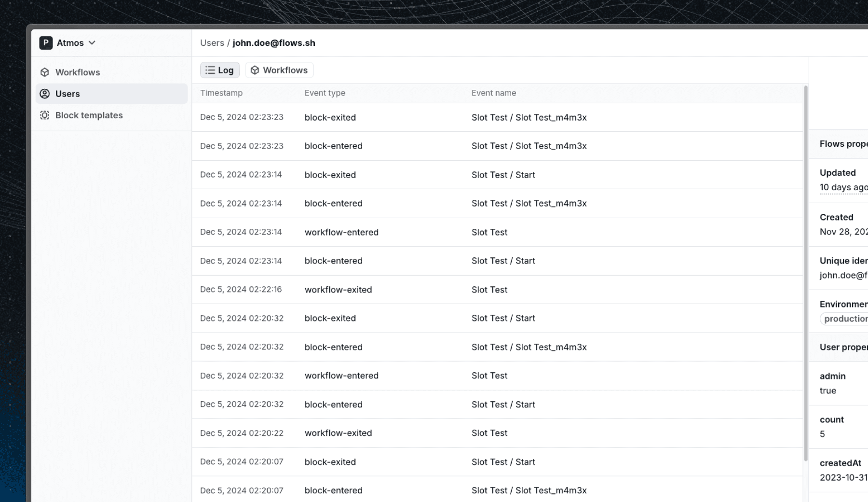Click the Event type column header
This screenshot has width=868, height=502.
pyautogui.click(x=325, y=93)
